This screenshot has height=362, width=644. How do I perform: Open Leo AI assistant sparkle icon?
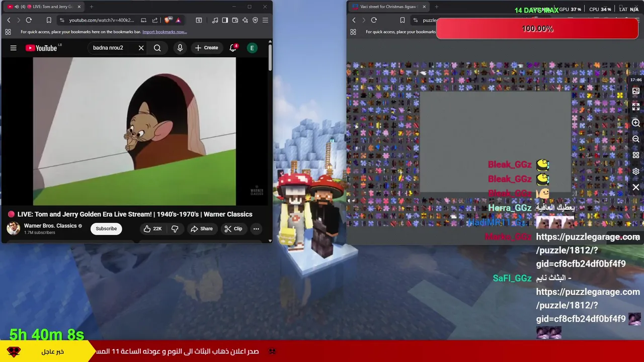point(245,20)
